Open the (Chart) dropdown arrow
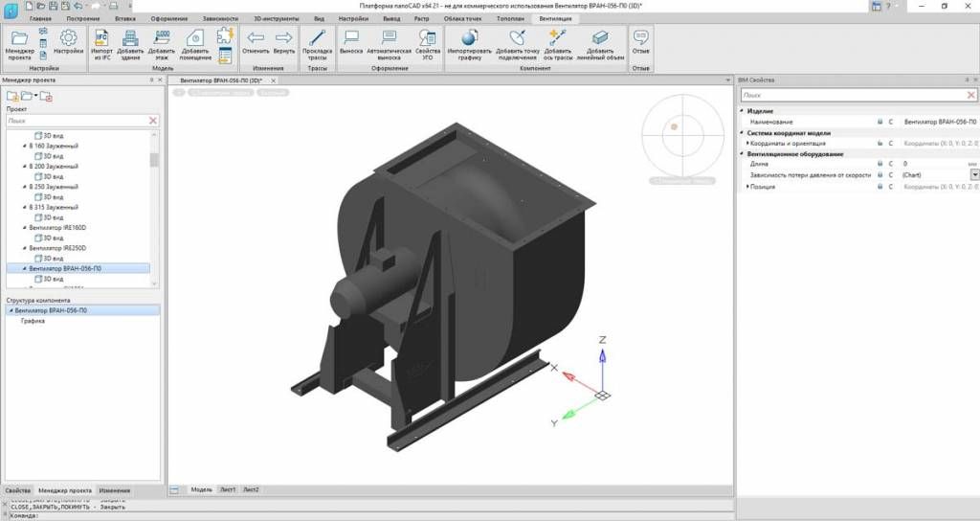Screen dimensions: 980x521 tap(974, 175)
